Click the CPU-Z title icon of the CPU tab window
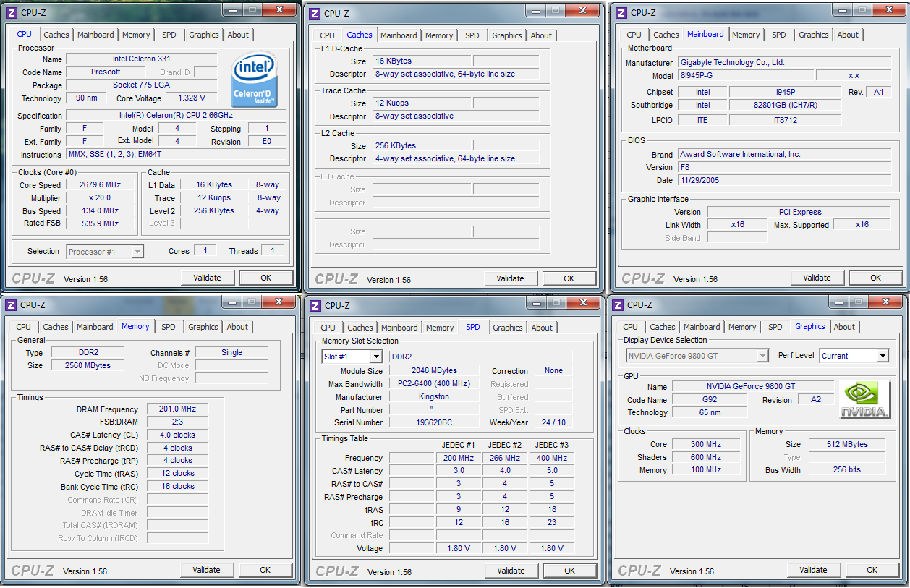The width and height of the screenshot is (910, 588). (x=11, y=12)
